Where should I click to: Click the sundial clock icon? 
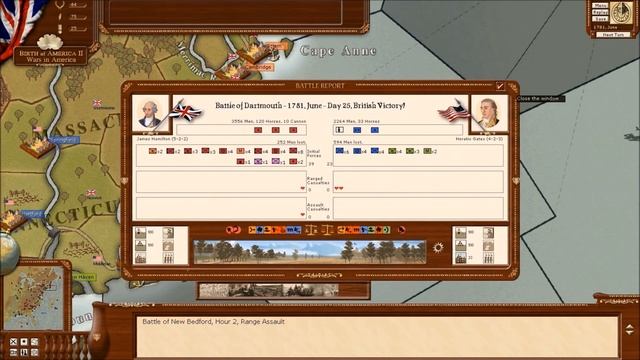(621, 12)
